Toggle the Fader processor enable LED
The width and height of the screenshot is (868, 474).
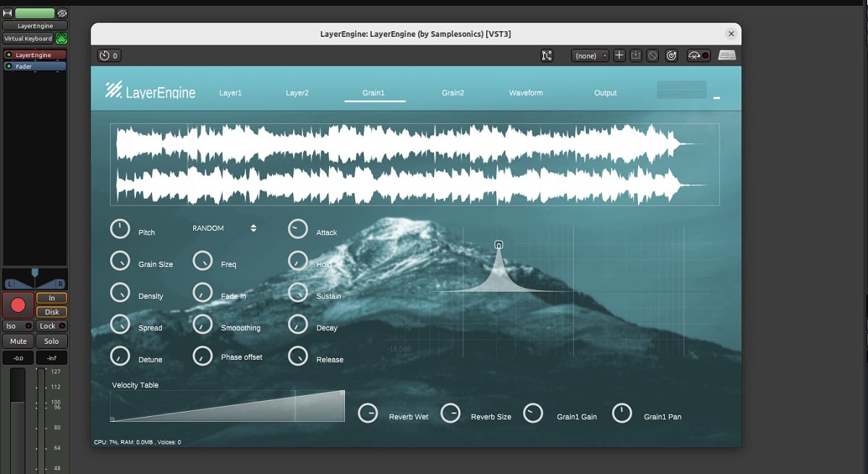pos(9,67)
